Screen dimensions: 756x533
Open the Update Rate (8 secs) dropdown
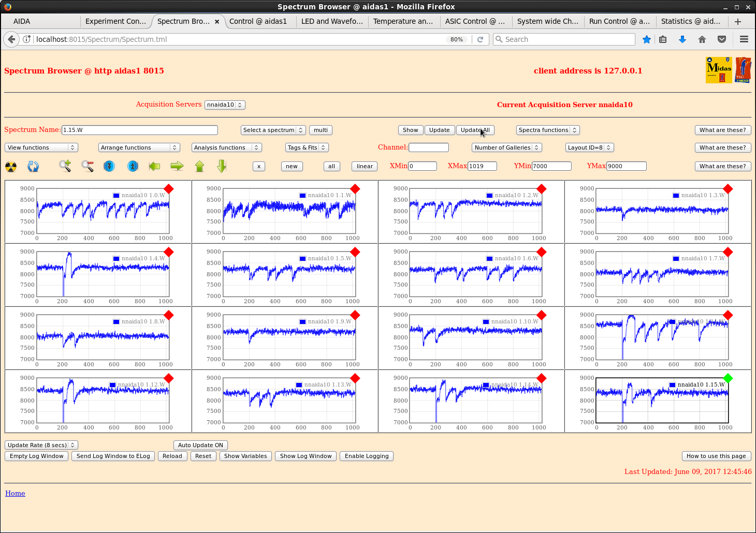[41, 445]
